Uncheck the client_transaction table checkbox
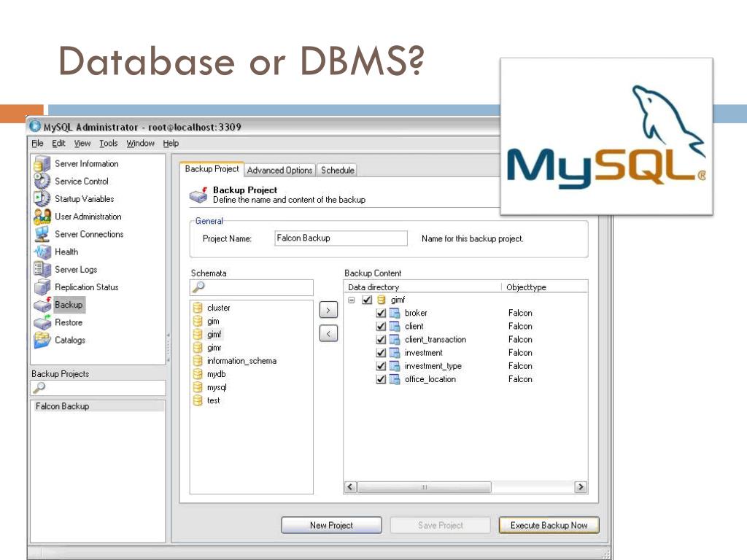 click(381, 340)
